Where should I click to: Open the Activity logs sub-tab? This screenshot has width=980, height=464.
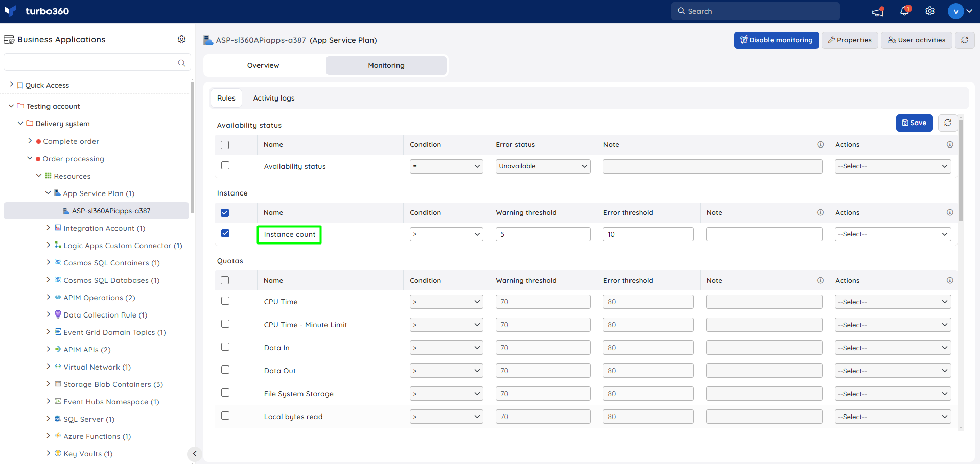tap(274, 98)
